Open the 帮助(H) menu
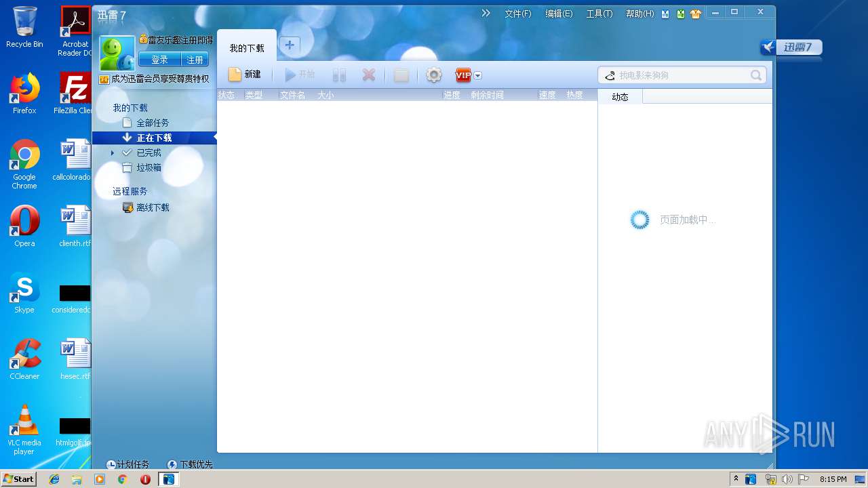This screenshot has height=488, width=868. click(x=640, y=14)
